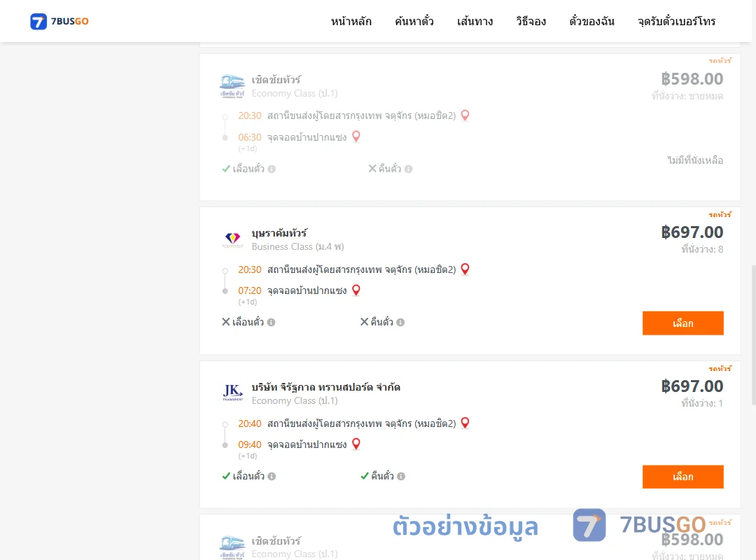Viewport: 756px width, 560px height.
Task: Click the บุษราคัมทัวร์ diamond logo
Action: [x=232, y=239]
